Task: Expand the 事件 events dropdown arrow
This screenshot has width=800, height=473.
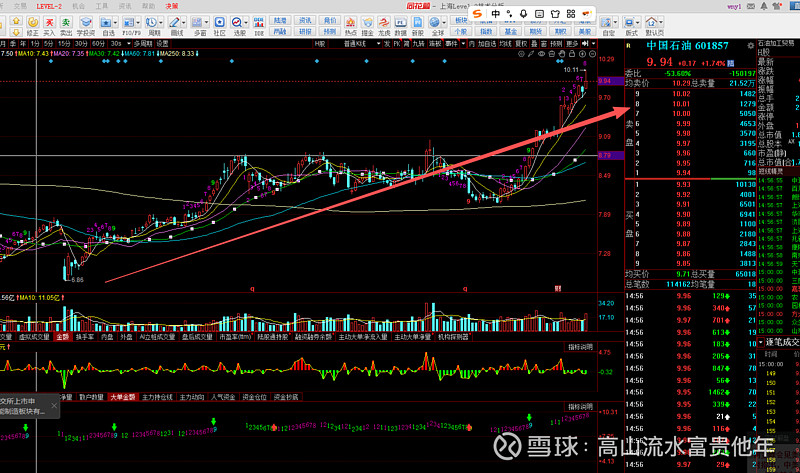Action: (x=463, y=44)
